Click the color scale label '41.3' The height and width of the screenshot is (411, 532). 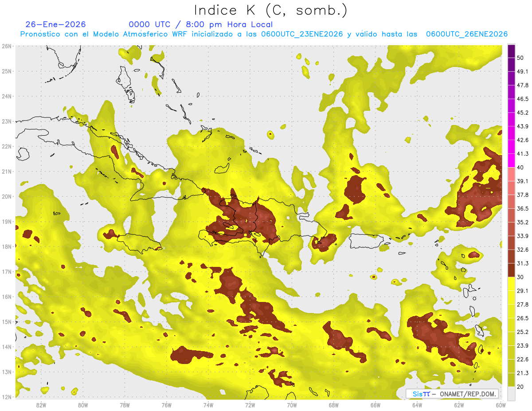point(522,153)
